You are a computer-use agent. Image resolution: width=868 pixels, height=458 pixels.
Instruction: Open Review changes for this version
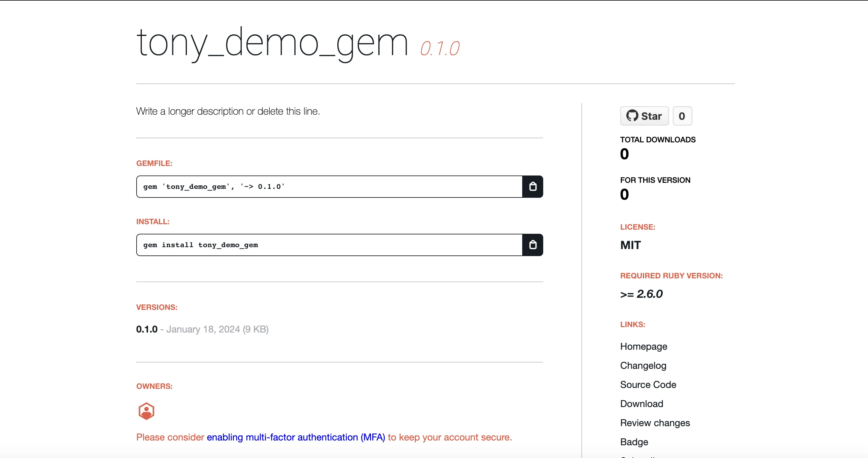click(655, 423)
